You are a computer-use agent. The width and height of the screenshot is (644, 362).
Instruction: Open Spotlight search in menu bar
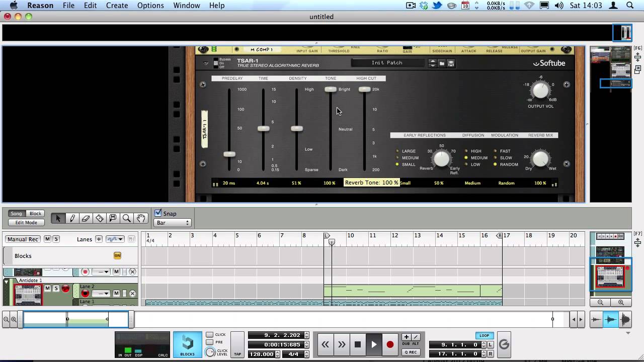pos(630,6)
